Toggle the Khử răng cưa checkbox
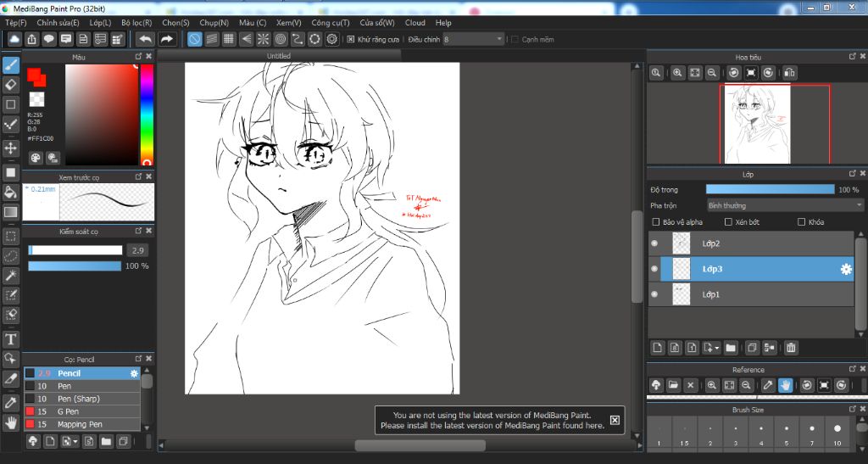The width and height of the screenshot is (868, 464). click(x=350, y=39)
